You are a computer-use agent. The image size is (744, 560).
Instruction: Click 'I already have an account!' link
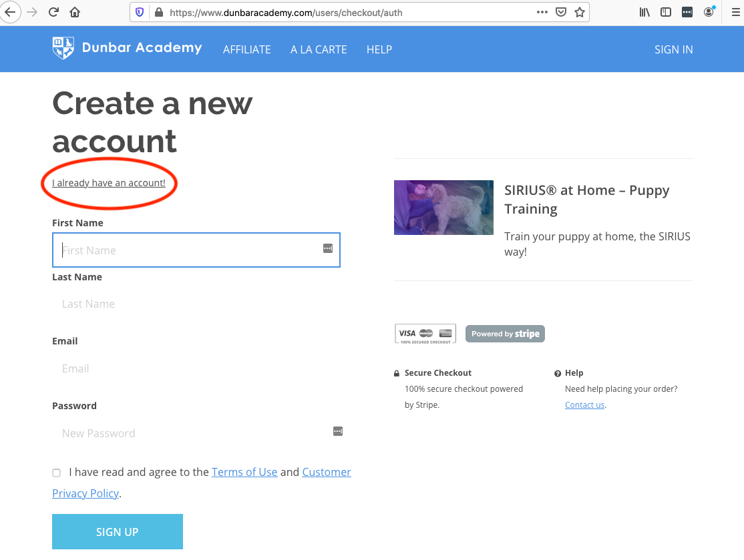[109, 183]
